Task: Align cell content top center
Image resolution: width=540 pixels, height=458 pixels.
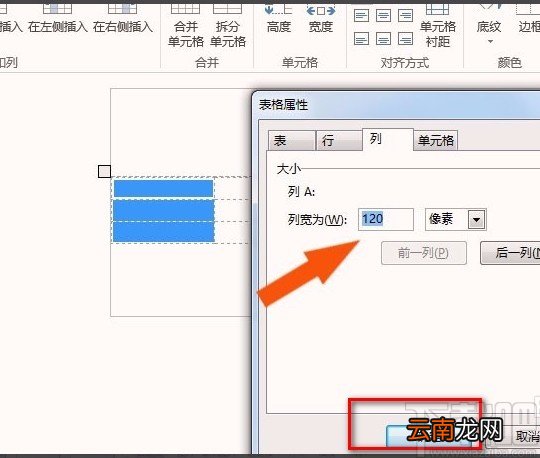Action: pos(383,15)
